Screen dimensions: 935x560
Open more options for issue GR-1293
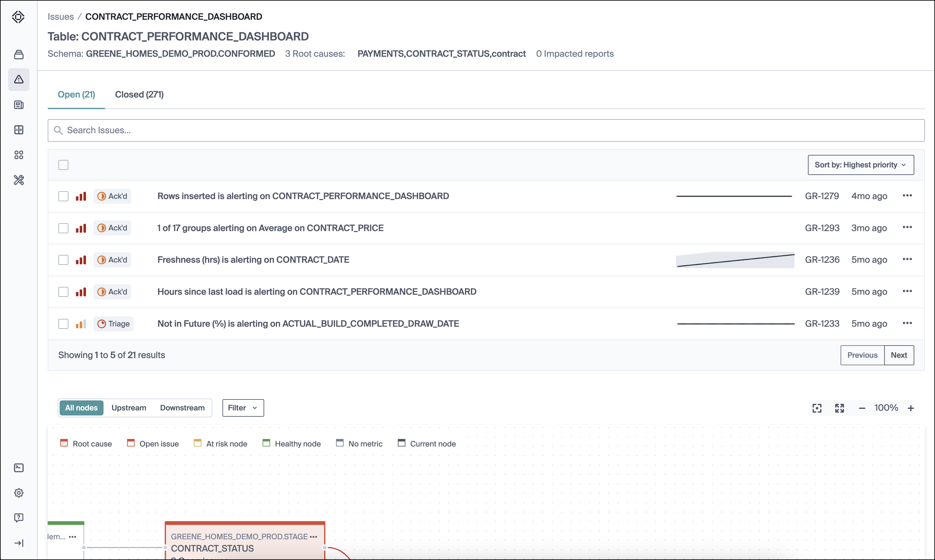tap(907, 228)
